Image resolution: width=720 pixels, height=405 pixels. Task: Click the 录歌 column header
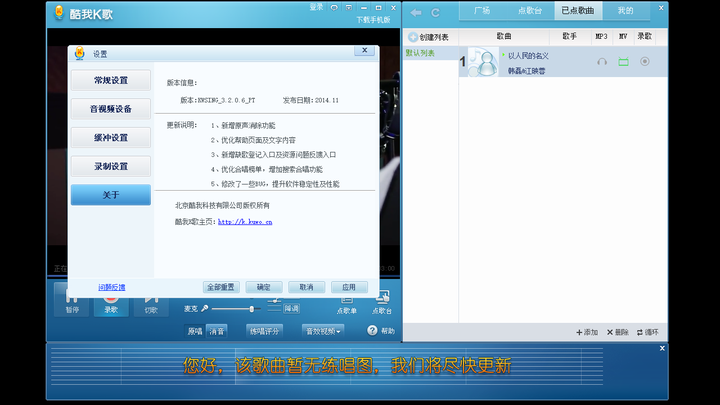click(x=644, y=36)
